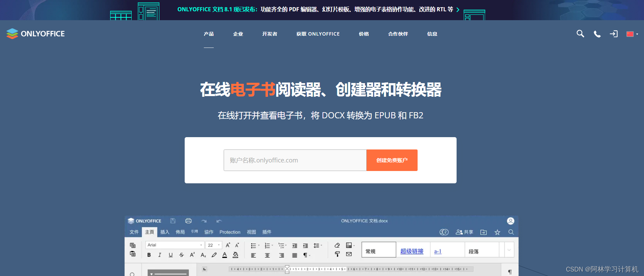
Task: Click the print icon in editor title bar
Action: 188,221
